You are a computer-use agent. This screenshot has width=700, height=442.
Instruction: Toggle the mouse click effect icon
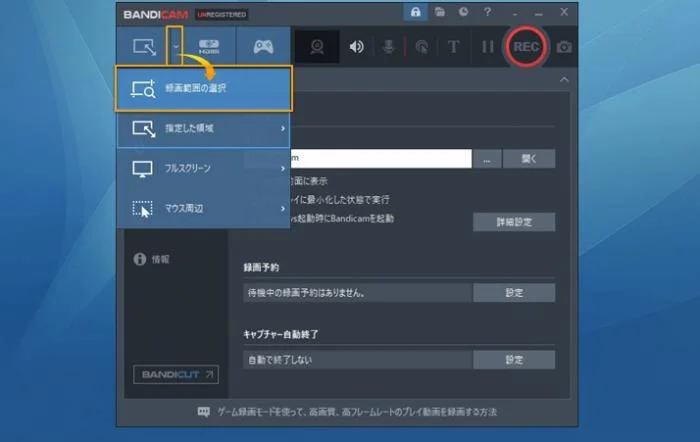click(421, 46)
